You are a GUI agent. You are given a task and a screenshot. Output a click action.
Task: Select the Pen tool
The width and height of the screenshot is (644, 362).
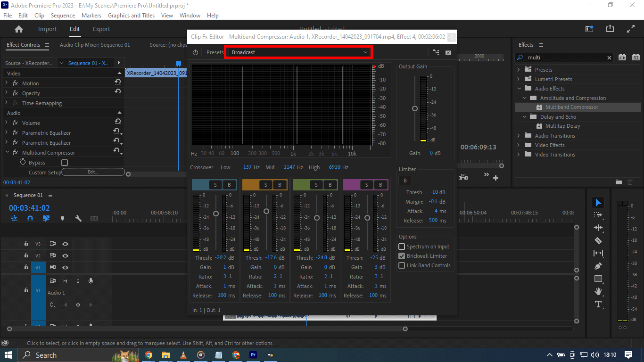598,266
